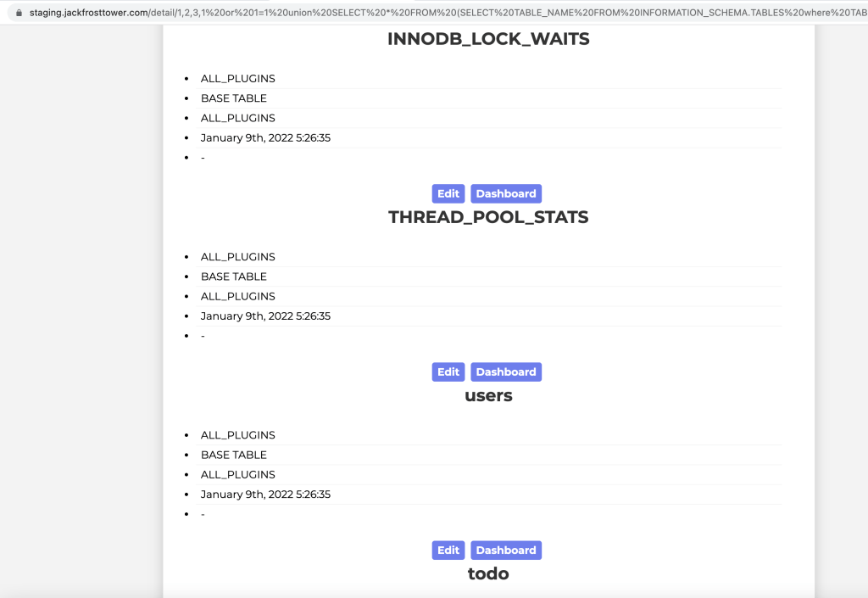Select BASE TABLE entry under INNODB_LOCK_WAITS
Image resolution: width=868 pixels, height=598 pixels.
point(234,98)
